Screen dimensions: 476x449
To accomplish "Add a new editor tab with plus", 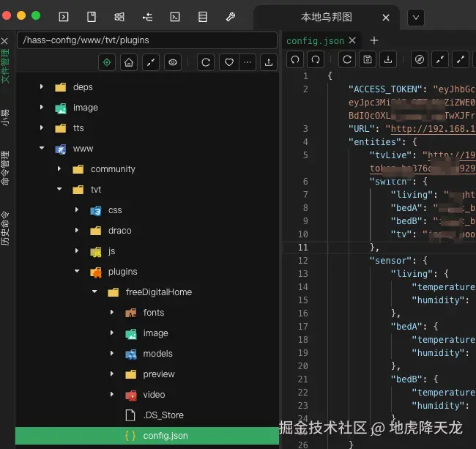I will (x=374, y=40).
